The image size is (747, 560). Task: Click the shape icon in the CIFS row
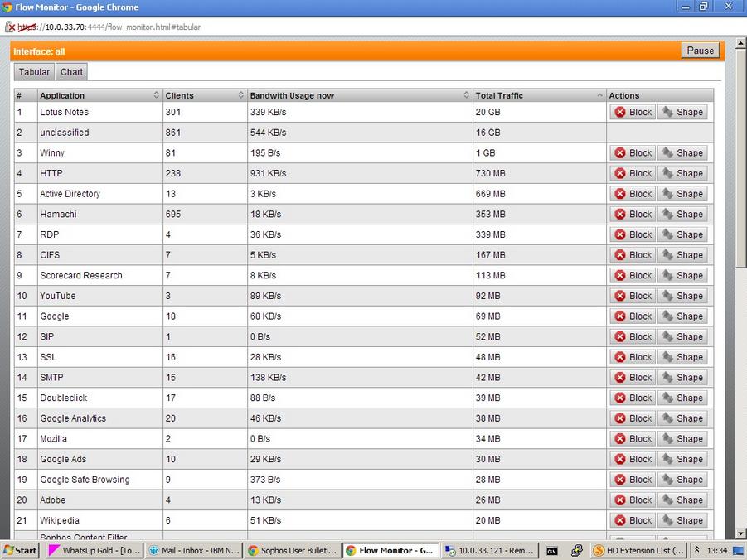pos(668,255)
